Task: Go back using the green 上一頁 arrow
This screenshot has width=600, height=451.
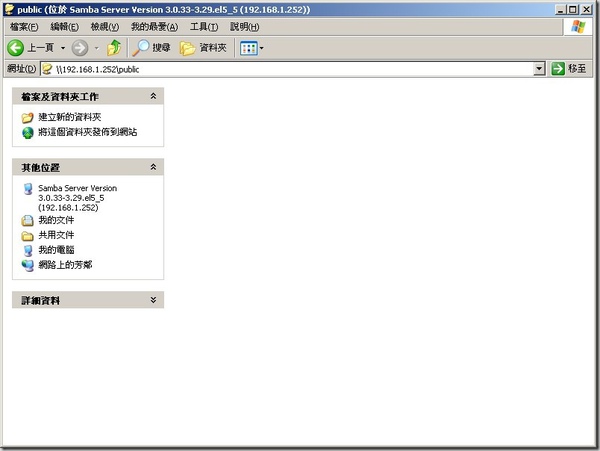Action: pyautogui.click(x=16, y=48)
